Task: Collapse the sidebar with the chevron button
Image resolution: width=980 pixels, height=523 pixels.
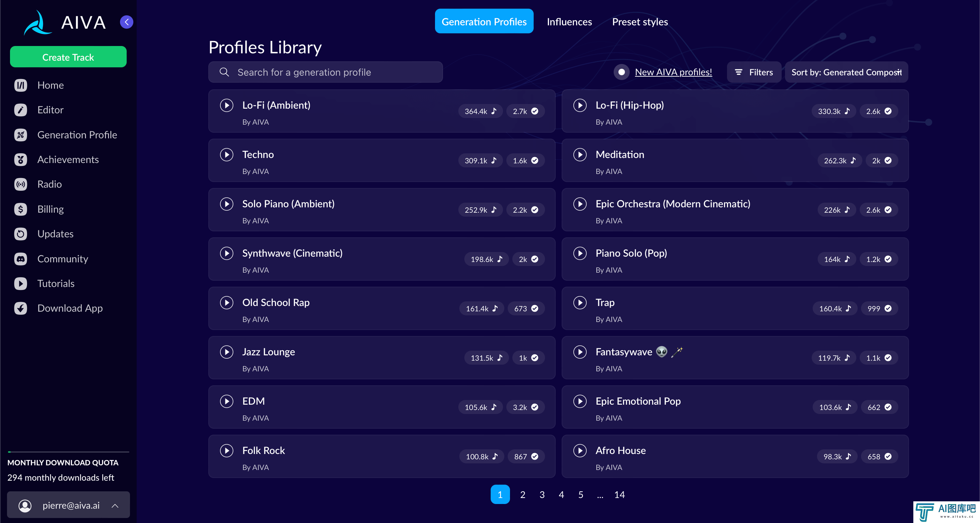Action: 127,22
